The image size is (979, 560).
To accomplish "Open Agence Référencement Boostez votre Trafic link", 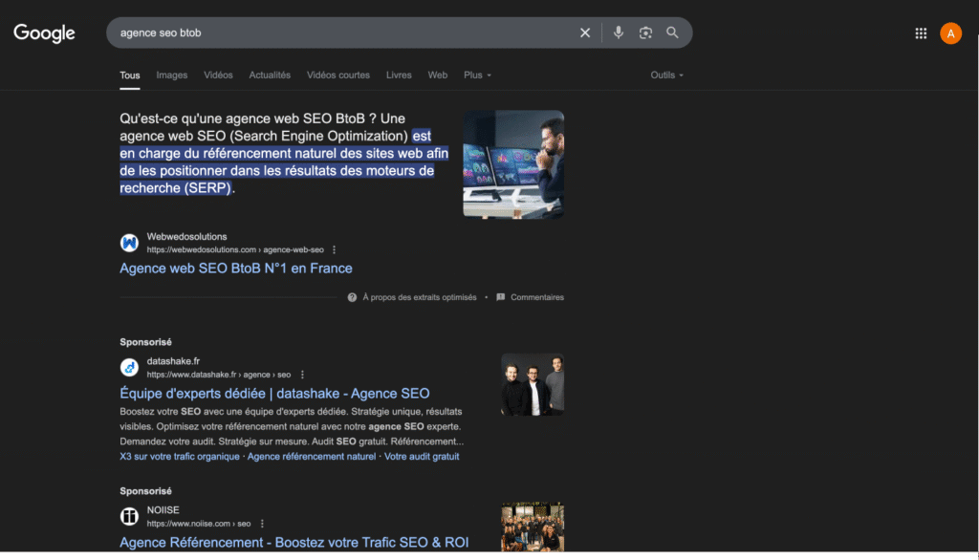I will click(294, 543).
